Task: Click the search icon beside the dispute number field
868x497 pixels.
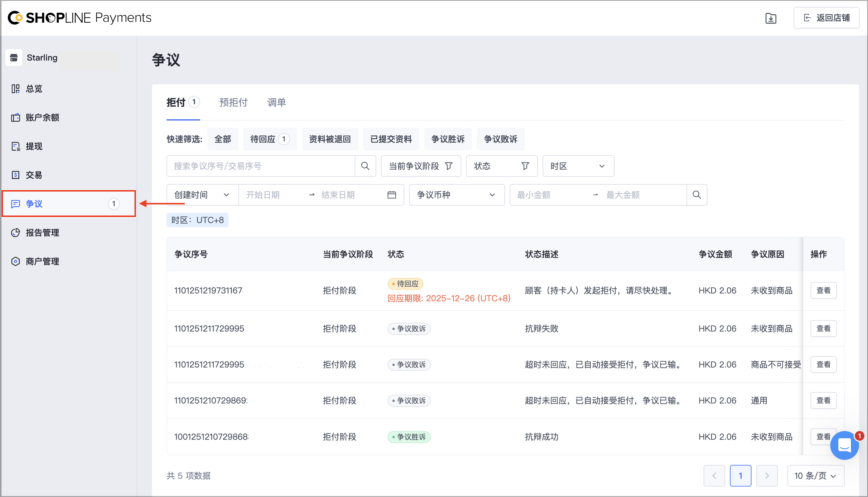Action: tap(365, 166)
